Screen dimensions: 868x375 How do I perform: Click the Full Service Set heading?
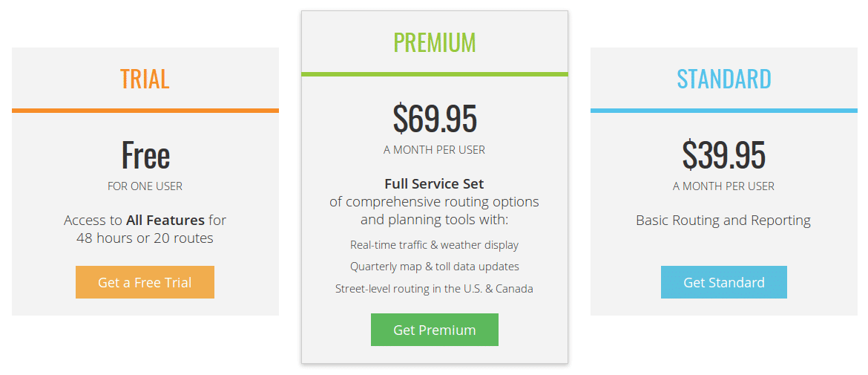pos(434,183)
